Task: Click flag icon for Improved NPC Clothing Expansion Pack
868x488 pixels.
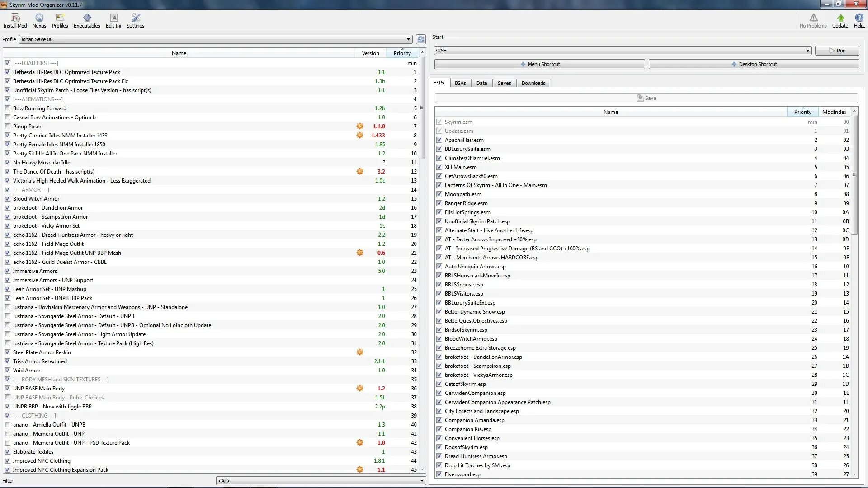Action: pos(360,469)
